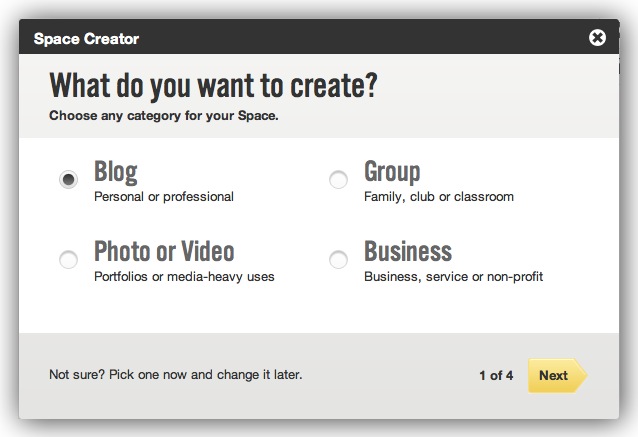
Task: Click the "Business, service or non-profit" description
Action: point(453,276)
